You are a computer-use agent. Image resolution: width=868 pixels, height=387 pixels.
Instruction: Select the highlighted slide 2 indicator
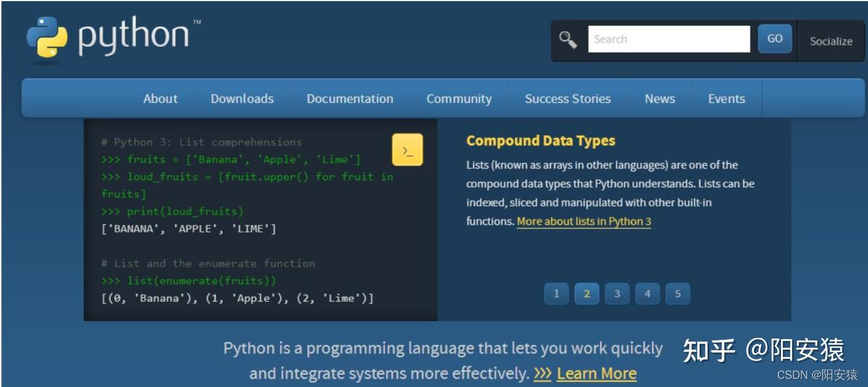pos(586,294)
